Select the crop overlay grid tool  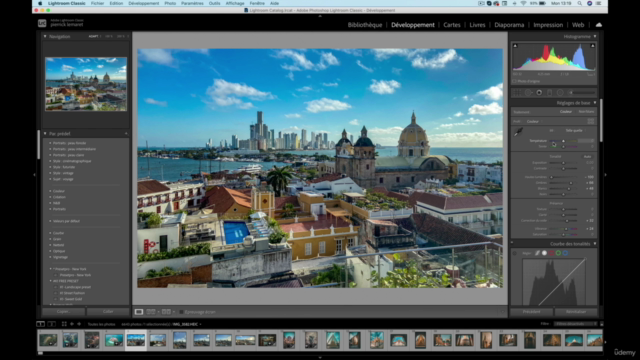(x=517, y=93)
